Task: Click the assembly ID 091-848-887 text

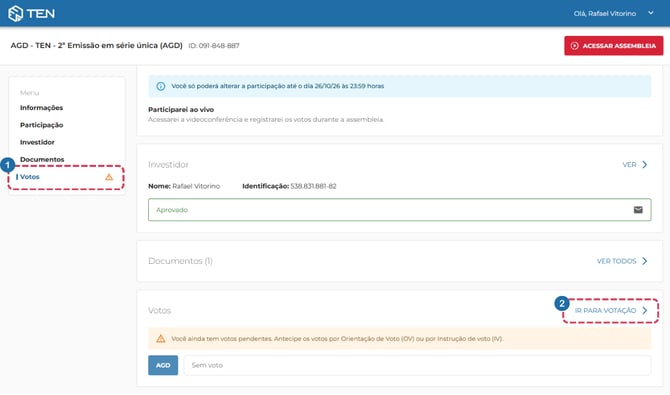Action: pyautogui.click(x=214, y=46)
